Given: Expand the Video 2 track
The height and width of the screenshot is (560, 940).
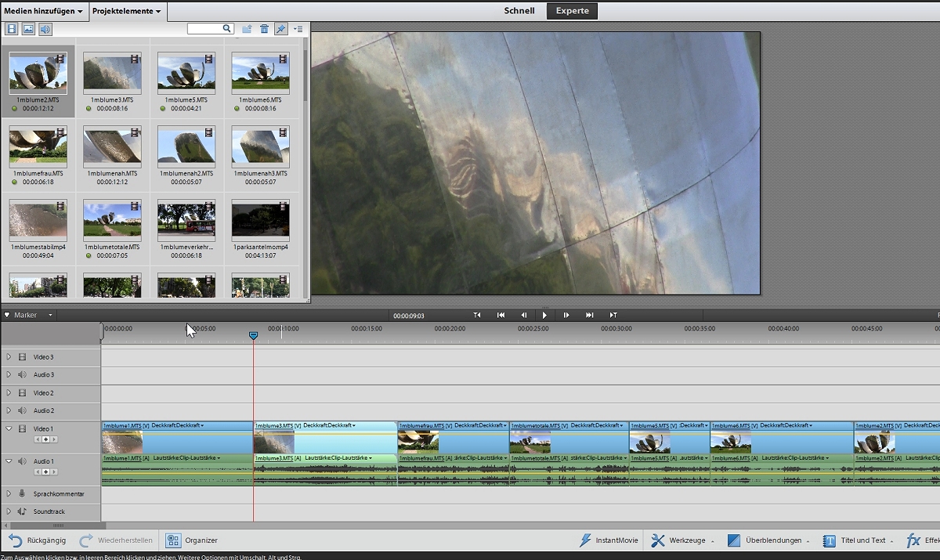Looking at the screenshot, I should click(9, 393).
